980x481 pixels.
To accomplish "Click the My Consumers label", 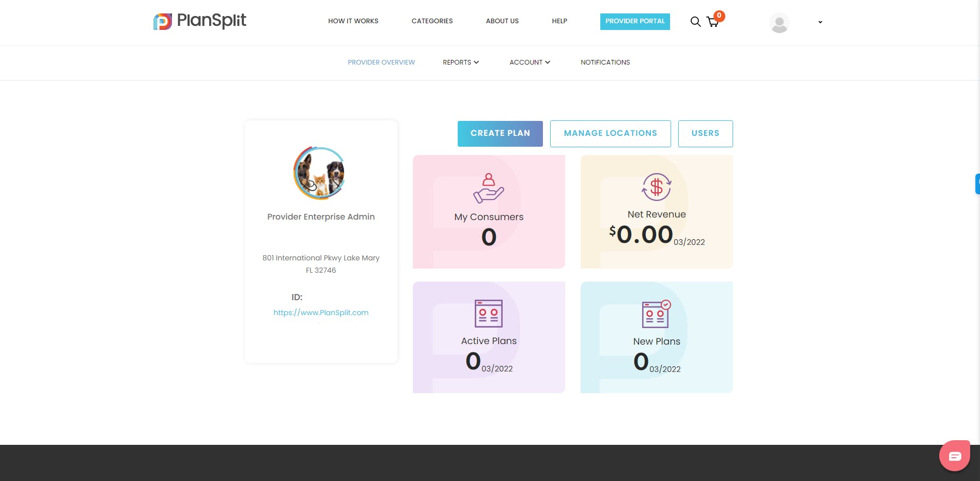I will 489,217.
